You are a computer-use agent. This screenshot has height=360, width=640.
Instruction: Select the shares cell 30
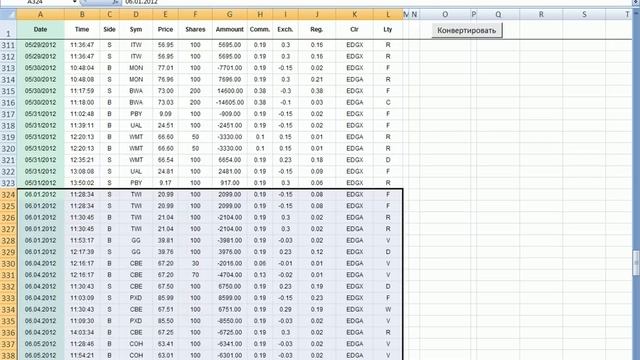tap(195, 264)
